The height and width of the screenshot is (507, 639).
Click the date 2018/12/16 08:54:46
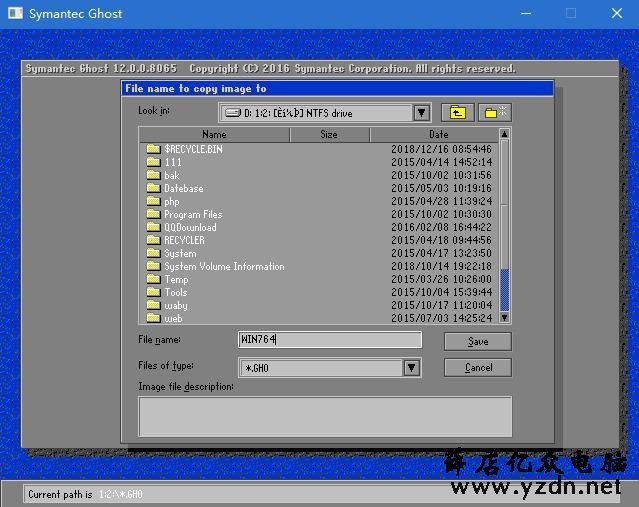click(x=441, y=149)
